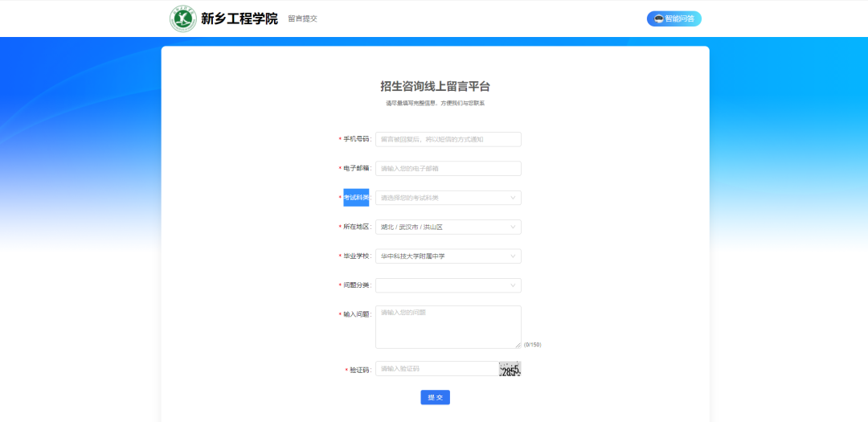Open the 考试科类 exam category dropdown
This screenshot has width=868, height=422.
(442, 198)
